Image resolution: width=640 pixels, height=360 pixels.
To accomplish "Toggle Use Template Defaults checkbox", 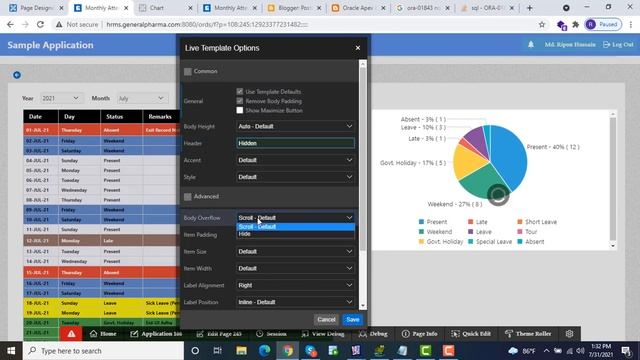I will pyautogui.click(x=240, y=91).
